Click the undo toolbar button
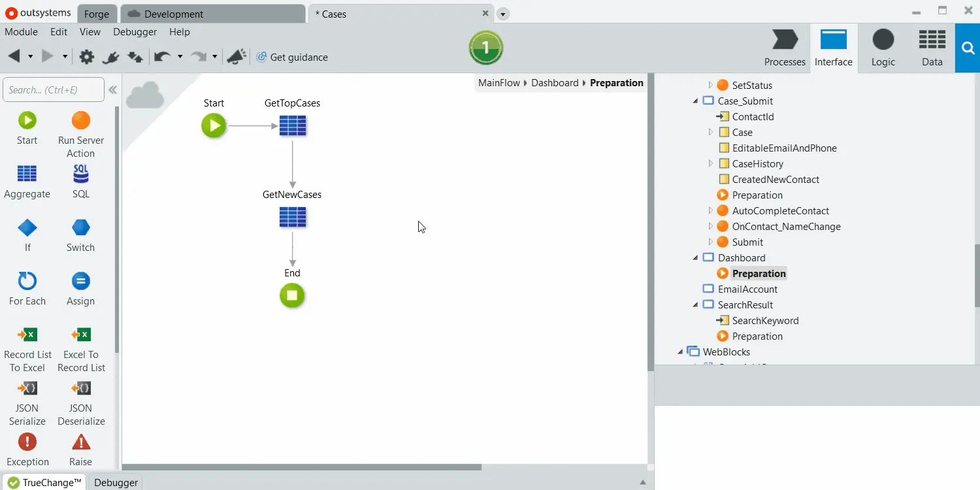This screenshot has width=980, height=490. pos(162,57)
